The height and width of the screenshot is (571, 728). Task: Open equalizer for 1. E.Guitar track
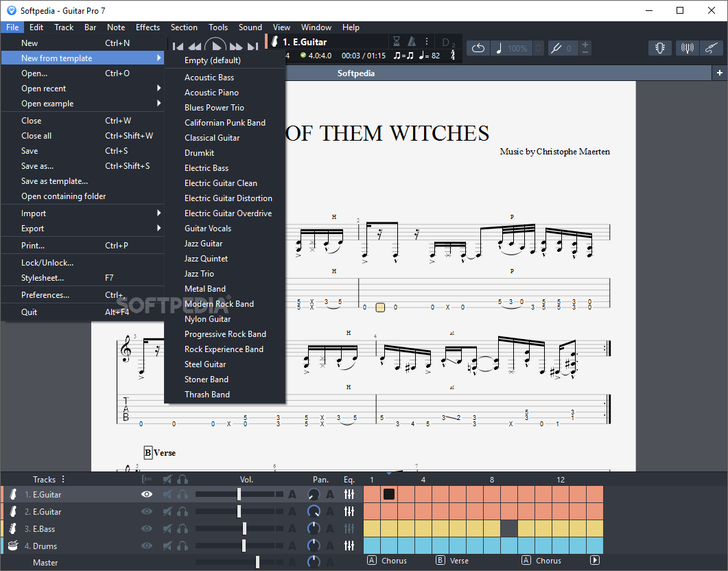(x=349, y=494)
